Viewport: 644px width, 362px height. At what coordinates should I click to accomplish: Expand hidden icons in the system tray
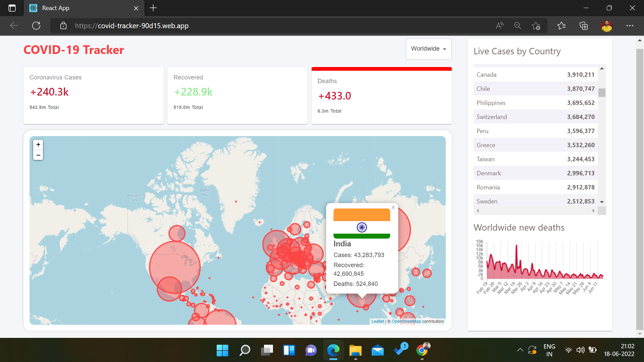520,350
